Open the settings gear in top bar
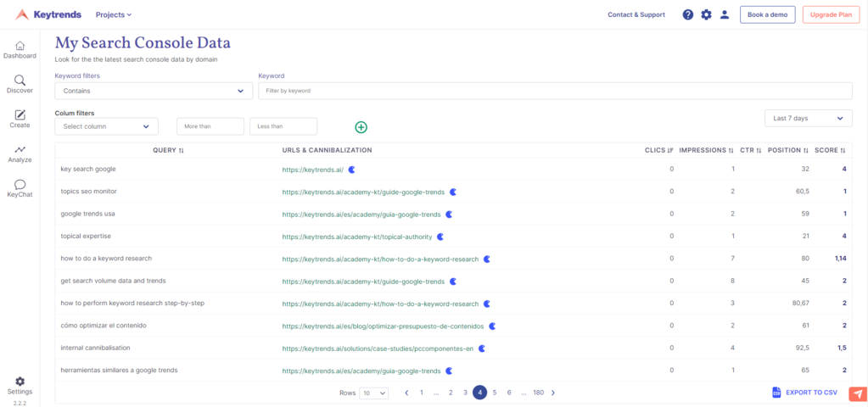 (706, 15)
